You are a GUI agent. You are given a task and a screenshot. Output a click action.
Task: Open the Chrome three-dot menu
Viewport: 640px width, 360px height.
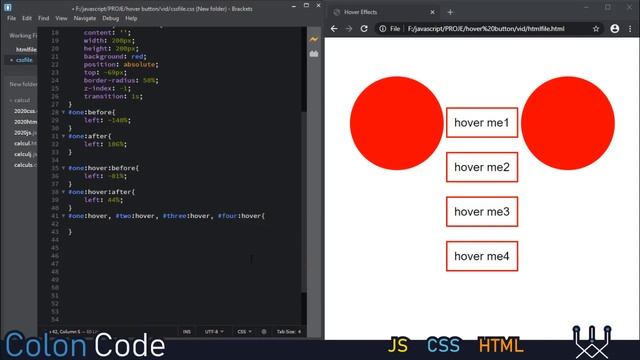pyautogui.click(x=630, y=29)
